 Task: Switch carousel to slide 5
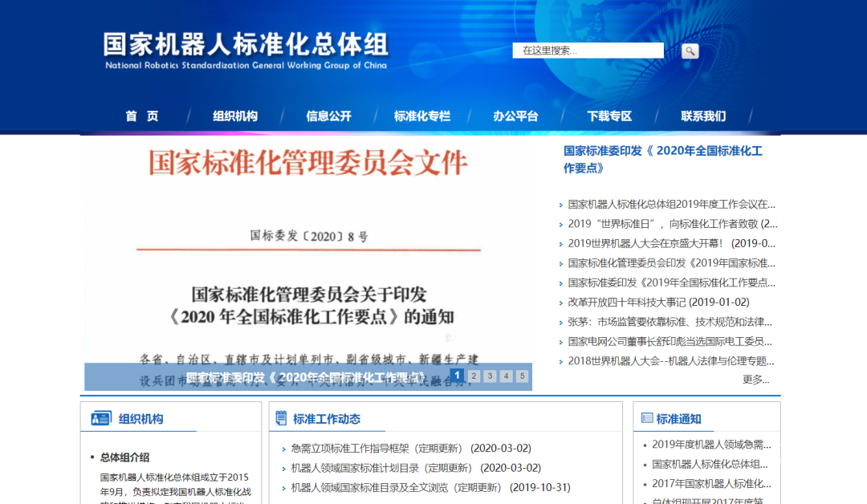tap(522, 376)
